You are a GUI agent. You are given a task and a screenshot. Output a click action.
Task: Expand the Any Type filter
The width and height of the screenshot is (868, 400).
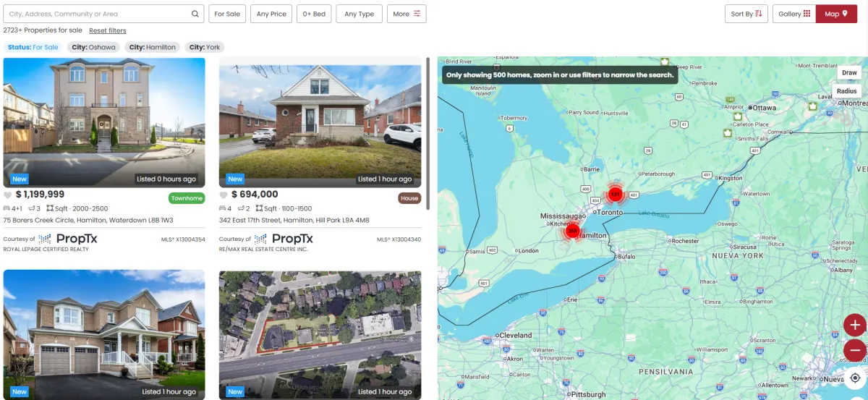coord(359,14)
